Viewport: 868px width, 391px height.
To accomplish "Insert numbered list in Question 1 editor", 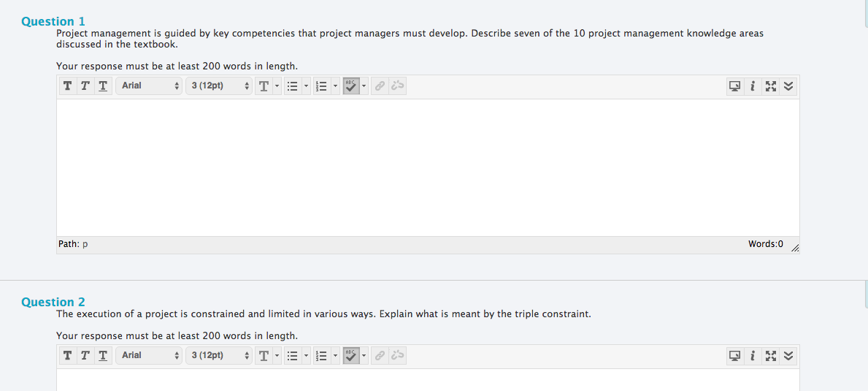I will tap(320, 86).
